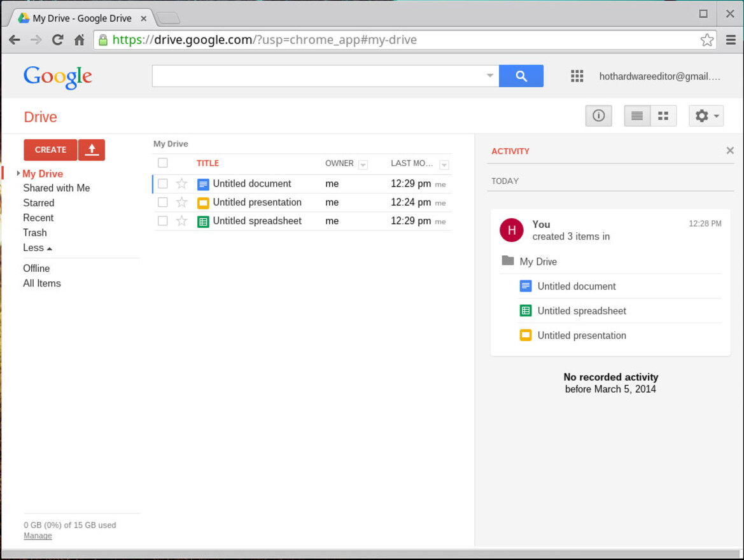Click the green lock security icon
Image resolution: width=744 pixels, height=560 pixels.
(103, 40)
